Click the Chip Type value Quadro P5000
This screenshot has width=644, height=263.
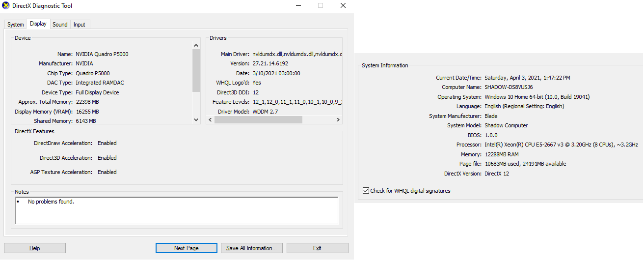(93, 73)
